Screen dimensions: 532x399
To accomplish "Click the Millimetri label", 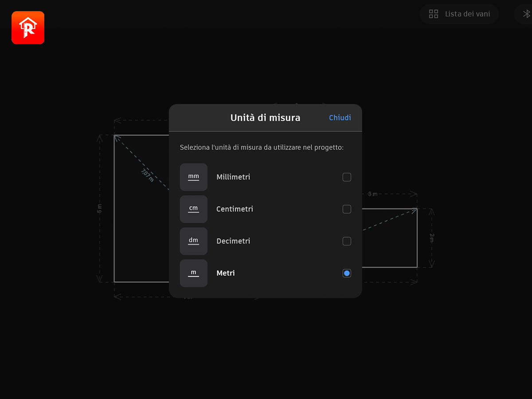I will coord(233,177).
